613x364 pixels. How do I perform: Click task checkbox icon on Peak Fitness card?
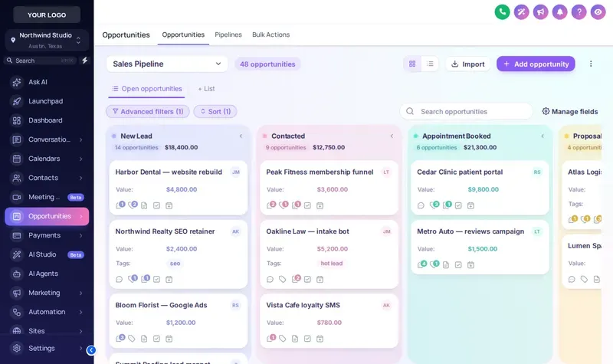(x=307, y=205)
